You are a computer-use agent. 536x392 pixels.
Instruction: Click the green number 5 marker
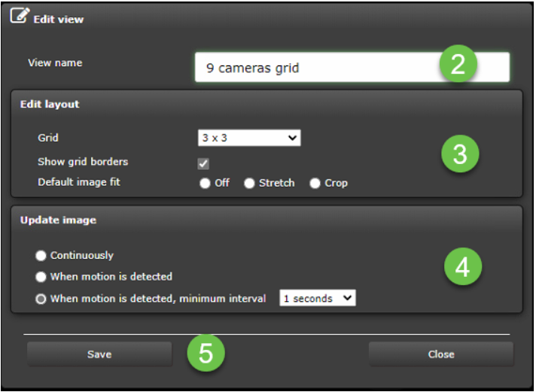point(206,354)
